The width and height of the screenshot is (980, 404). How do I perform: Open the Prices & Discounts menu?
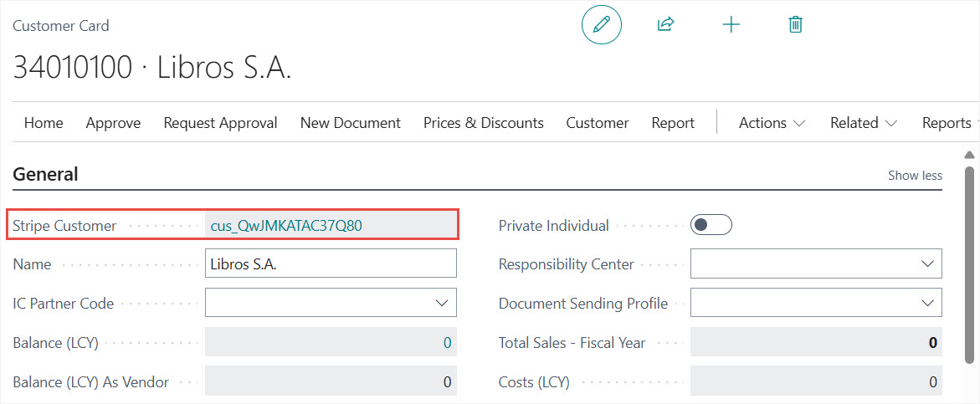click(x=483, y=123)
